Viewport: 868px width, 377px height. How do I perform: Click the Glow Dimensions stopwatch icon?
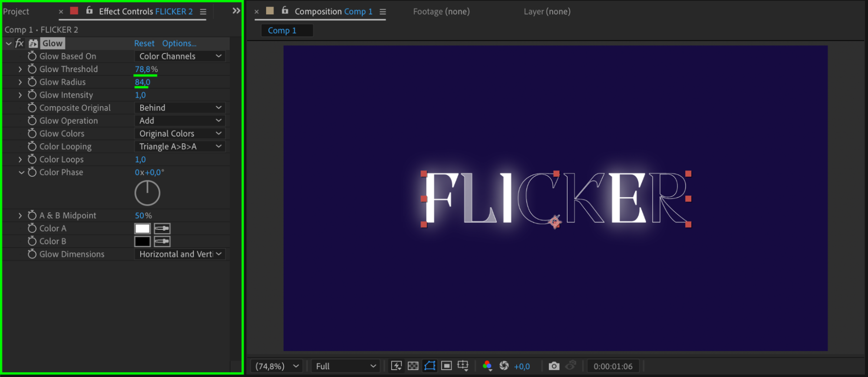(32, 254)
